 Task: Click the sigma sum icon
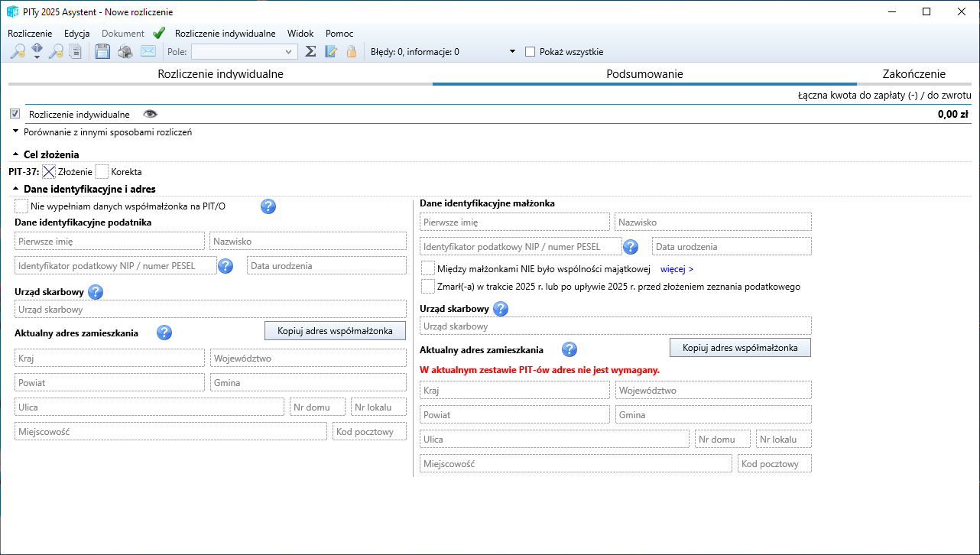point(310,52)
